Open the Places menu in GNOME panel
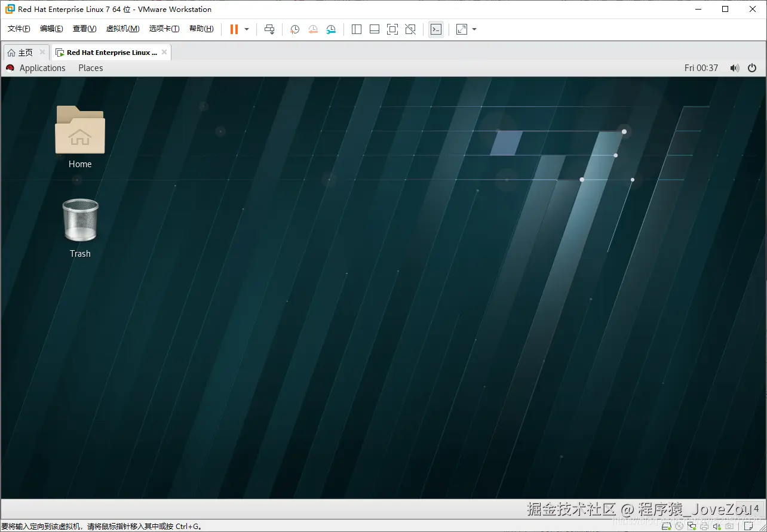This screenshot has height=532, width=767. tap(91, 68)
